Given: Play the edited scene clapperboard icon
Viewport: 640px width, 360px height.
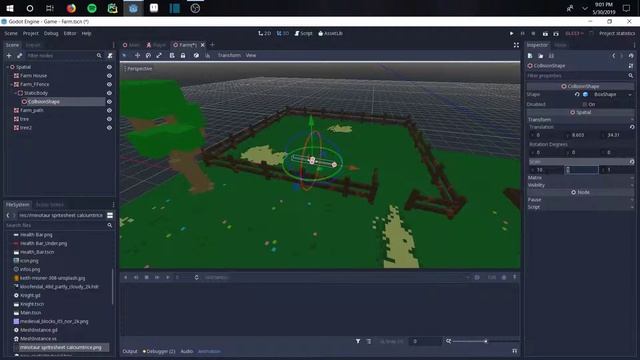Looking at the screenshot, I should point(545,33).
